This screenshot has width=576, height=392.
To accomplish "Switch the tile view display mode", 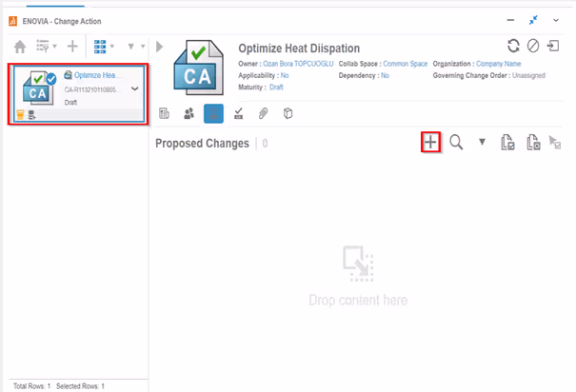I will pos(100,47).
